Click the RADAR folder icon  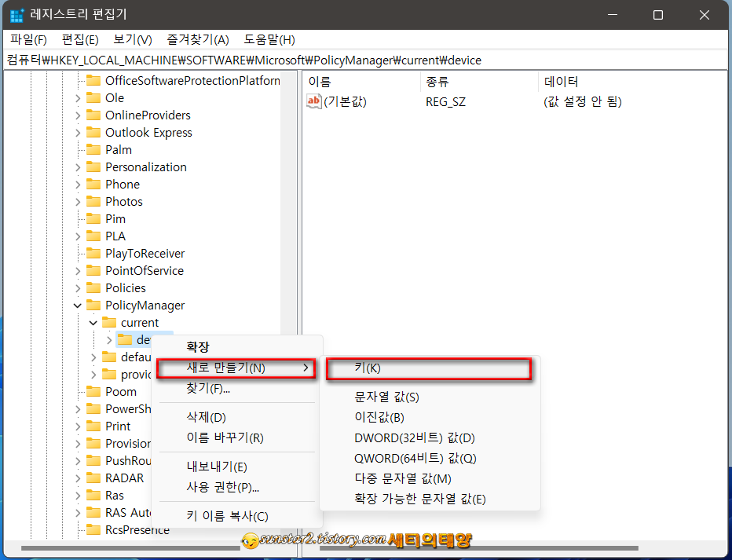coord(94,478)
